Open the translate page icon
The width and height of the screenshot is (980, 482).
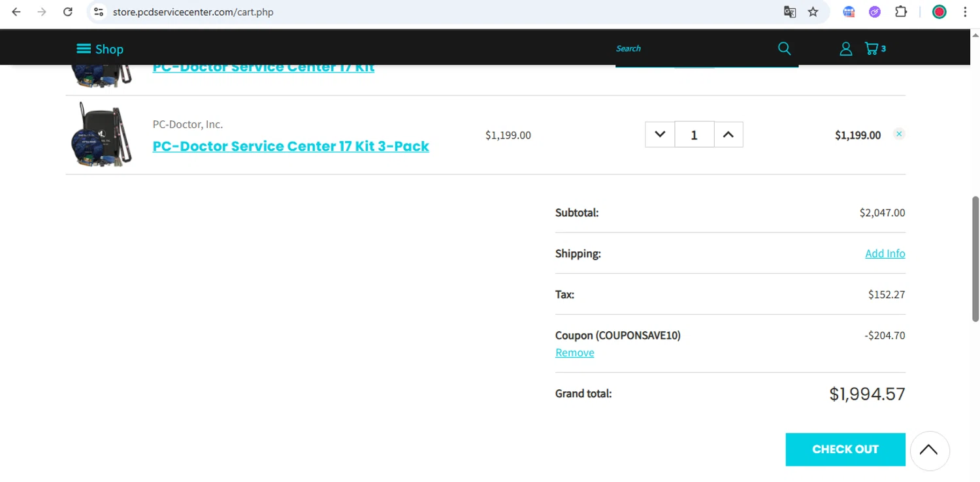(x=790, y=12)
